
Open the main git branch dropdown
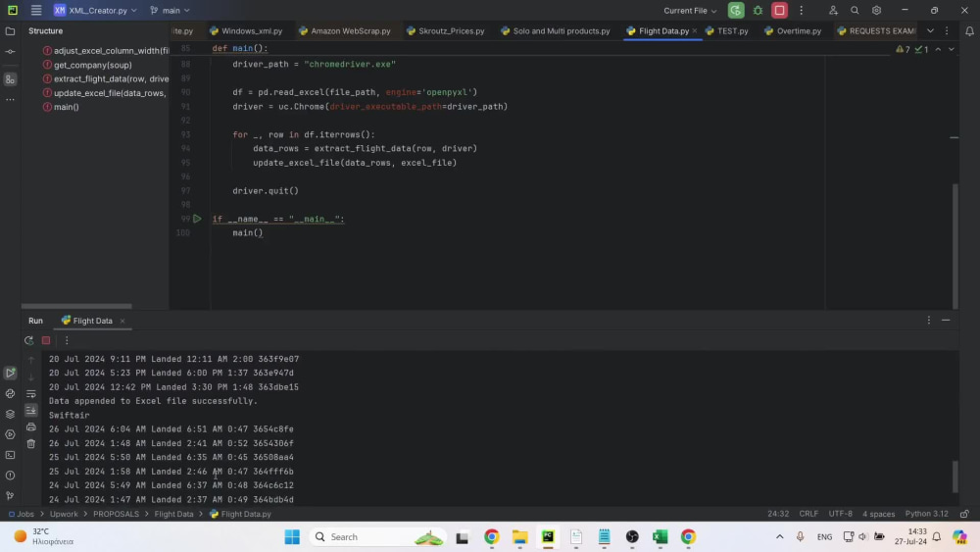pyautogui.click(x=170, y=11)
